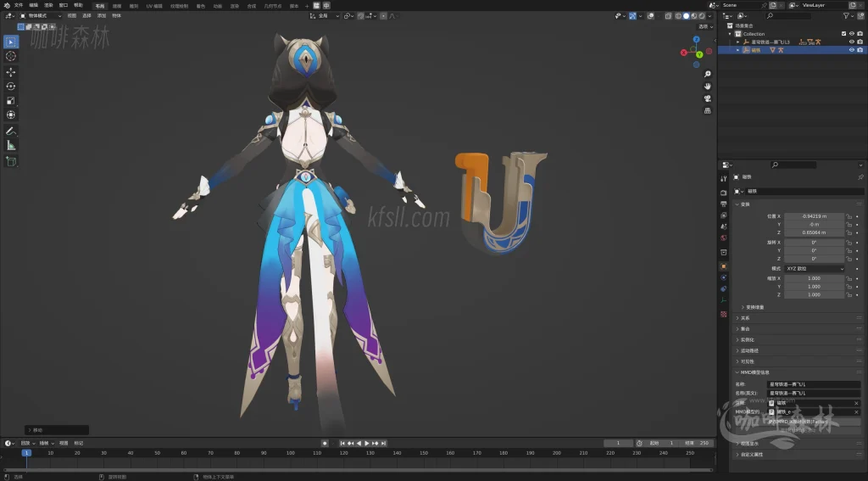Open the Physics properties tab

[x=724, y=277]
